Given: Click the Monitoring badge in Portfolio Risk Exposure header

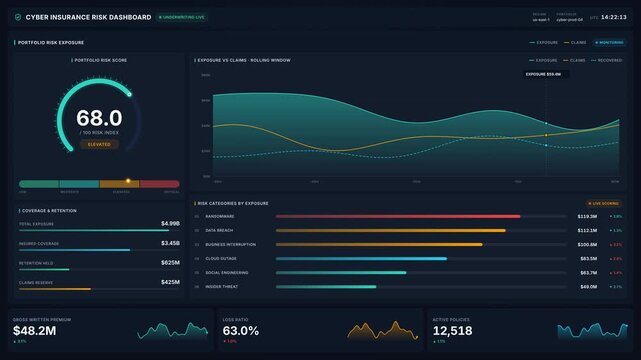Looking at the screenshot, I should click(x=609, y=42).
